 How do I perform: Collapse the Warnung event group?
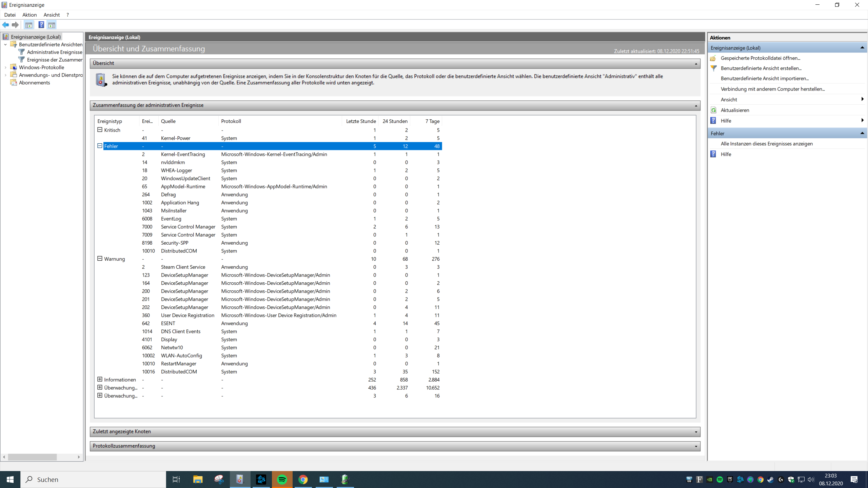tap(100, 259)
